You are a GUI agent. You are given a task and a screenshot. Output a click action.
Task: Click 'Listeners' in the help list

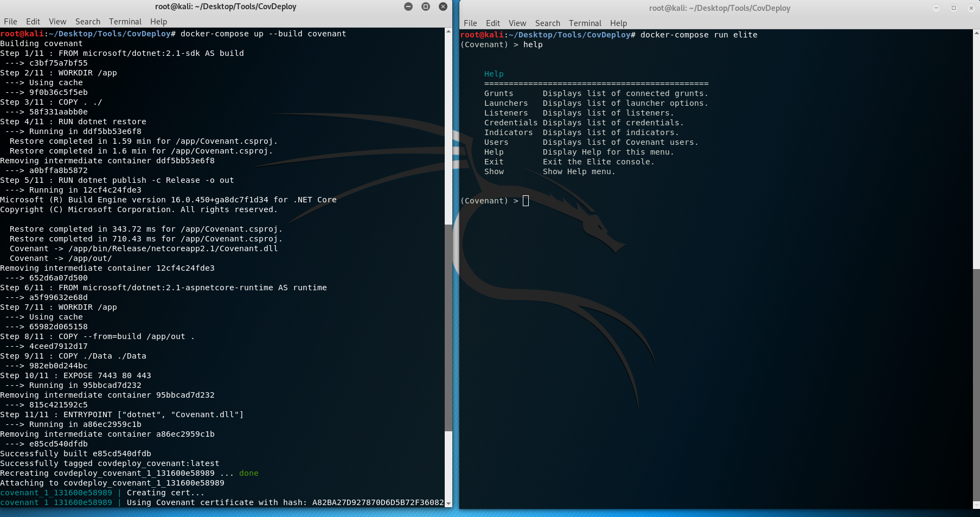[506, 113]
